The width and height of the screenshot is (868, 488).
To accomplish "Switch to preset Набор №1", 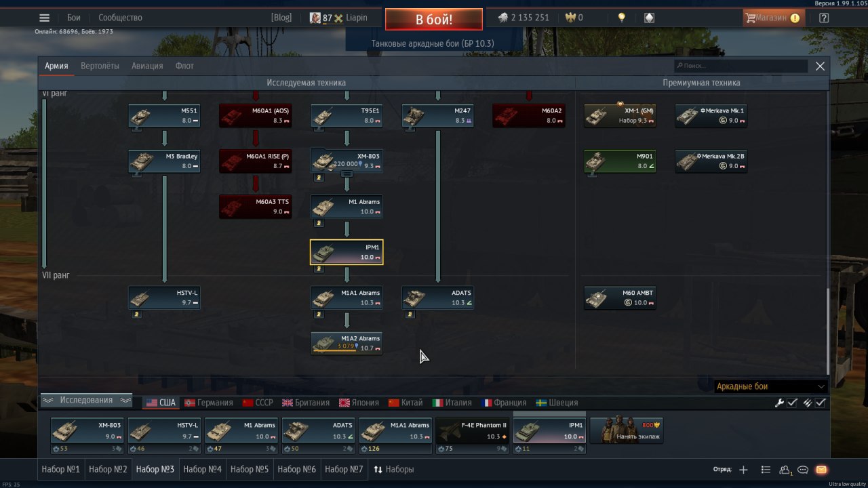I will 61,469.
